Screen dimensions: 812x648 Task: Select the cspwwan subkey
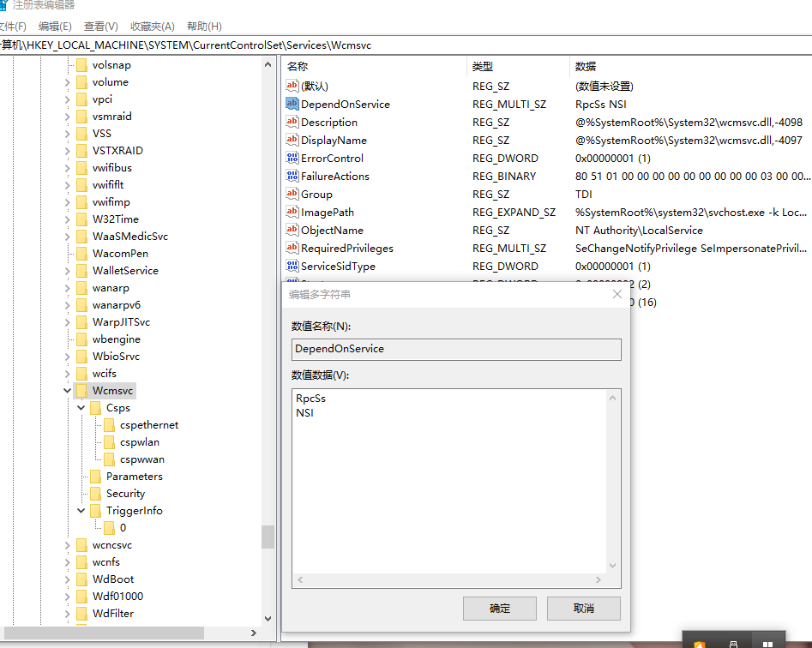[x=141, y=459]
